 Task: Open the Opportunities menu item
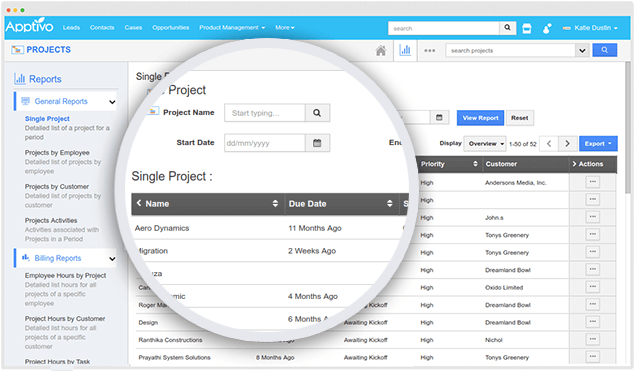pos(170,28)
